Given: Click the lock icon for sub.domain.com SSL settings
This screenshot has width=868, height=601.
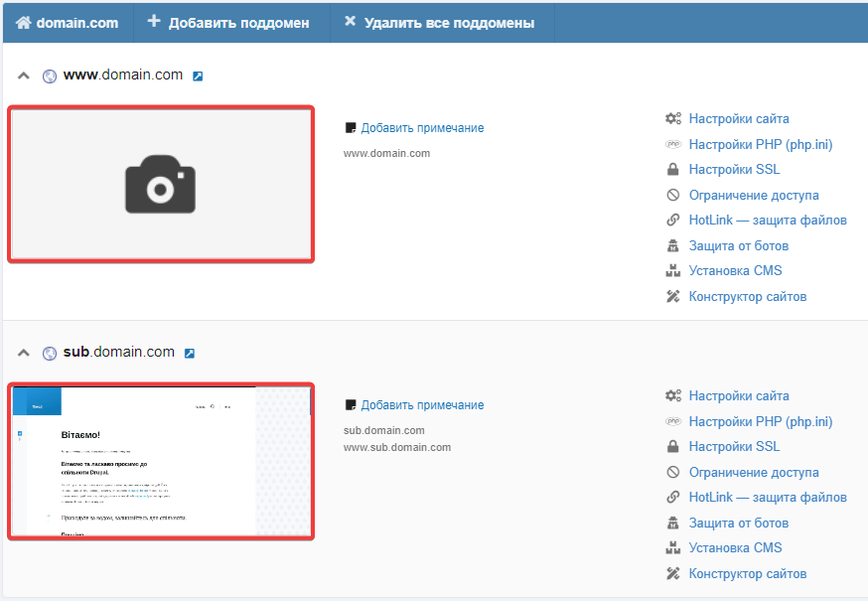Looking at the screenshot, I should [673, 447].
